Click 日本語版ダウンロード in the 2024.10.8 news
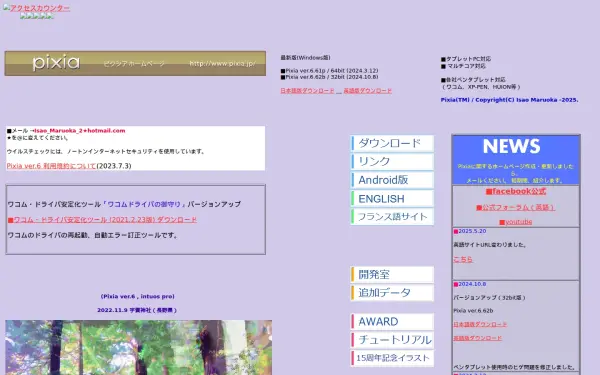 tap(480, 324)
